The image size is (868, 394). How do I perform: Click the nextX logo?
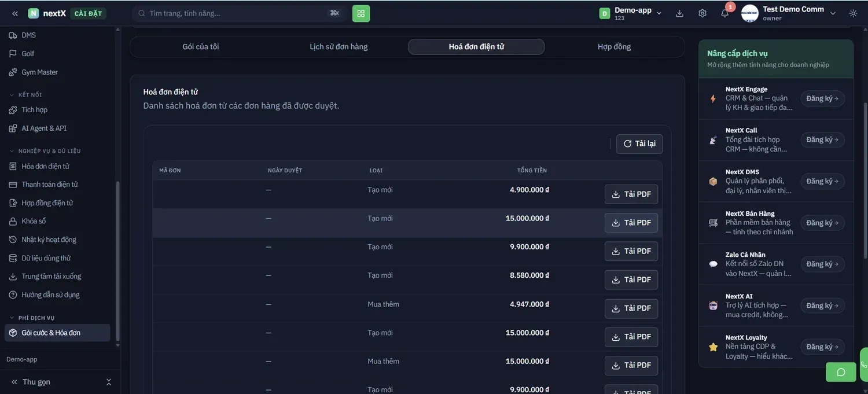(47, 13)
